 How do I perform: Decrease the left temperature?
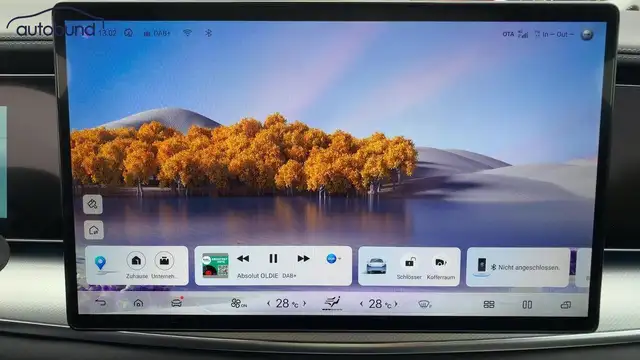pos(269,303)
